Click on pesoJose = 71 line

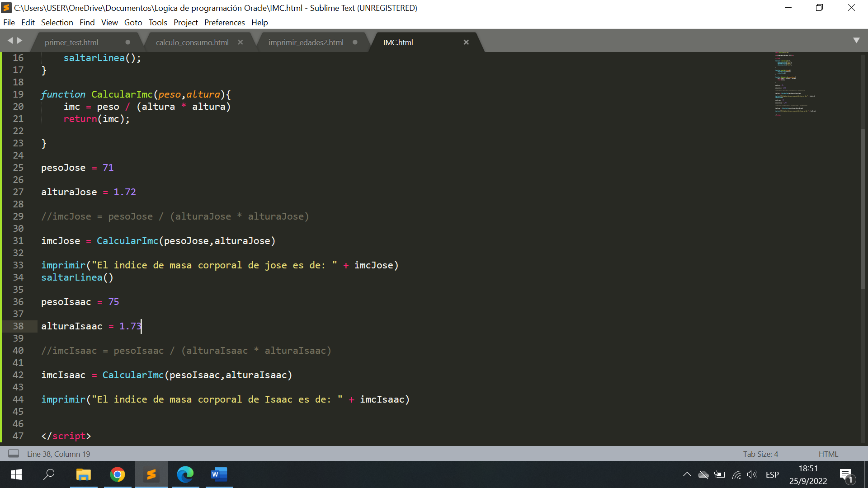[x=77, y=168]
